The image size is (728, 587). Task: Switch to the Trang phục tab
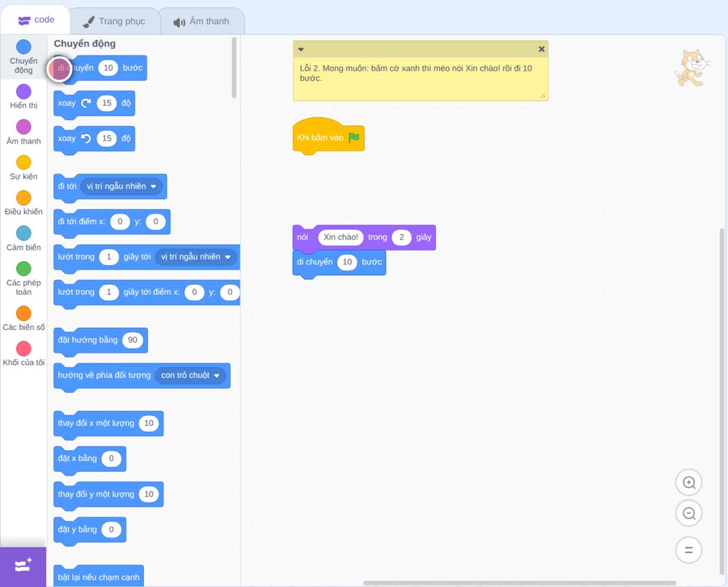tap(114, 21)
